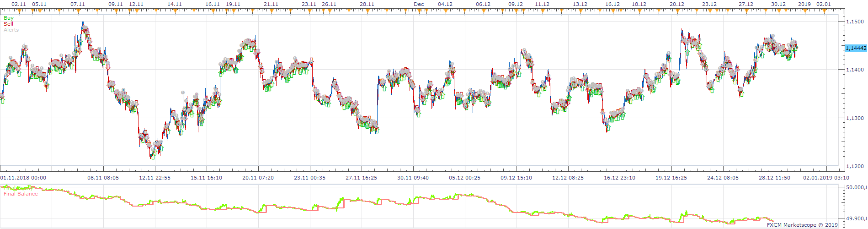Click the orange marker below 21.11 label

(271, 11)
